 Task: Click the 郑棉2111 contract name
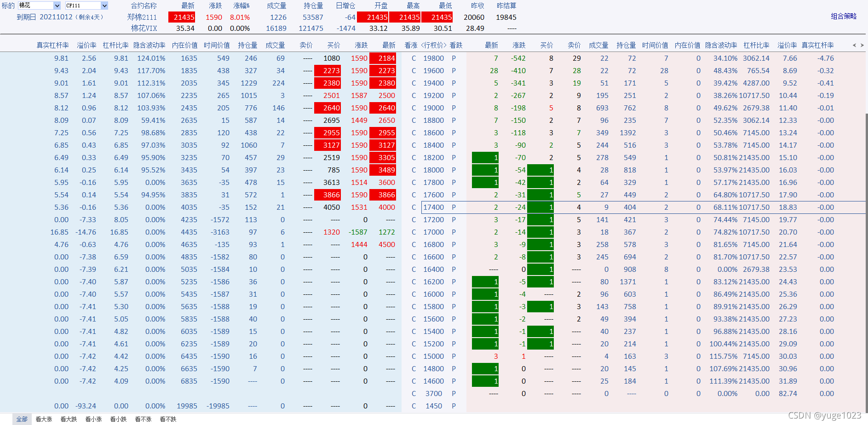(142, 17)
